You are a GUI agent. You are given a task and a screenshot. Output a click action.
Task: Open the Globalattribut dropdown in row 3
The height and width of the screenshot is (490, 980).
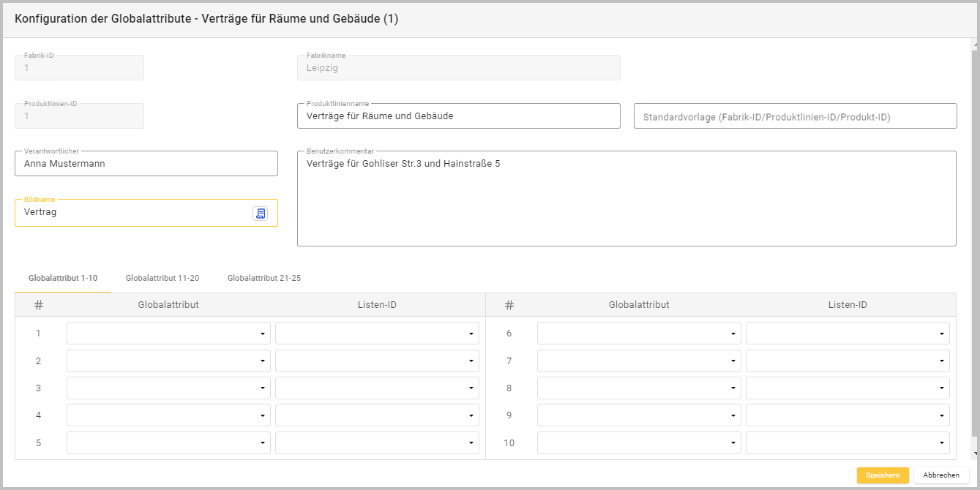coord(168,388)
